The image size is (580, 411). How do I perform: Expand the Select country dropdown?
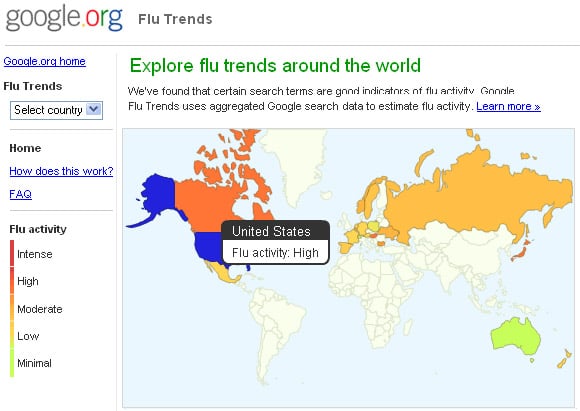pos(56,110)
